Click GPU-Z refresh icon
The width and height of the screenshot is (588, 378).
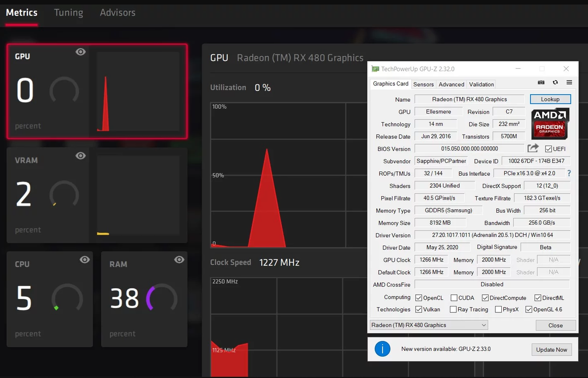point(555,82)
